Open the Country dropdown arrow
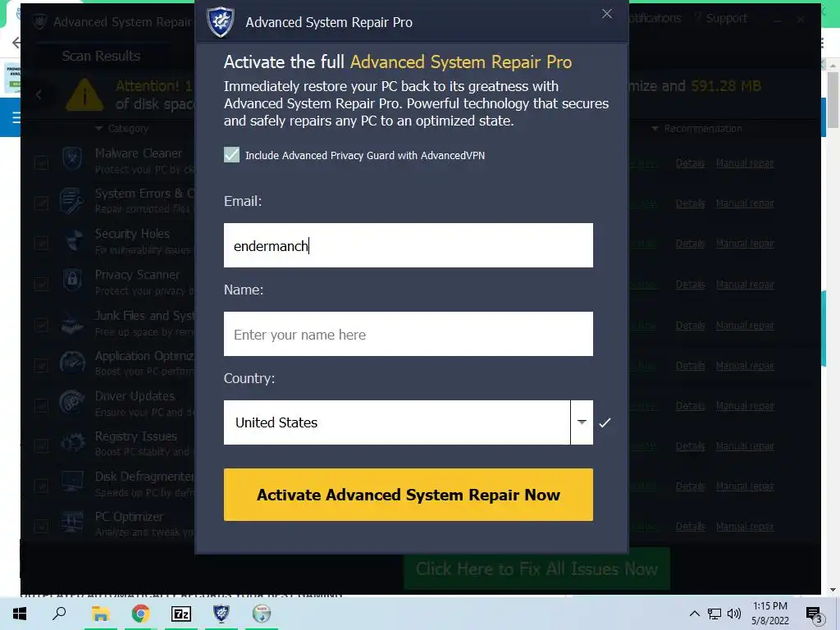 point(582,422)
